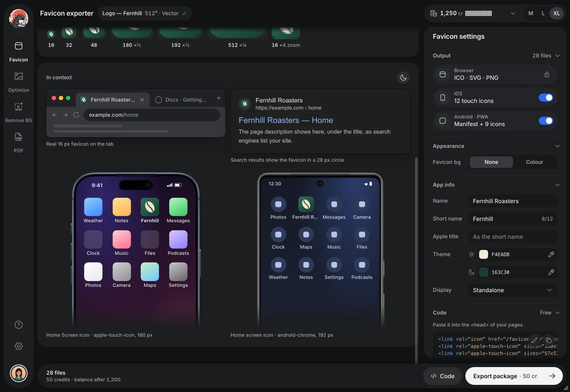570x392 pixels.
Task: Open the Display mode Standalone dropdown
Action: pos(513,290)
